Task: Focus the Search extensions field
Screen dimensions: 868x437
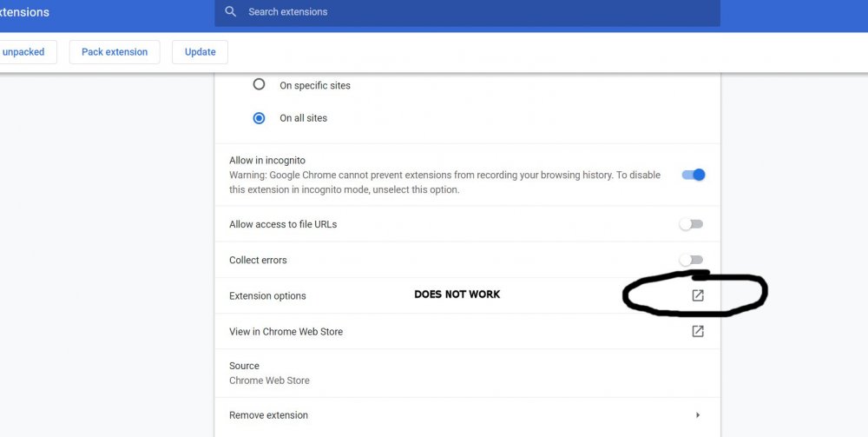Action: [467, 12]
